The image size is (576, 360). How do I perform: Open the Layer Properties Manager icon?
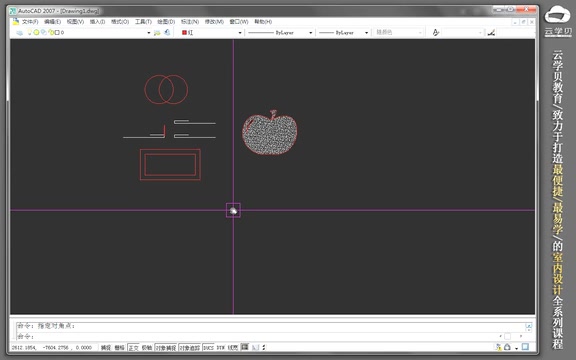coord(19,33)
